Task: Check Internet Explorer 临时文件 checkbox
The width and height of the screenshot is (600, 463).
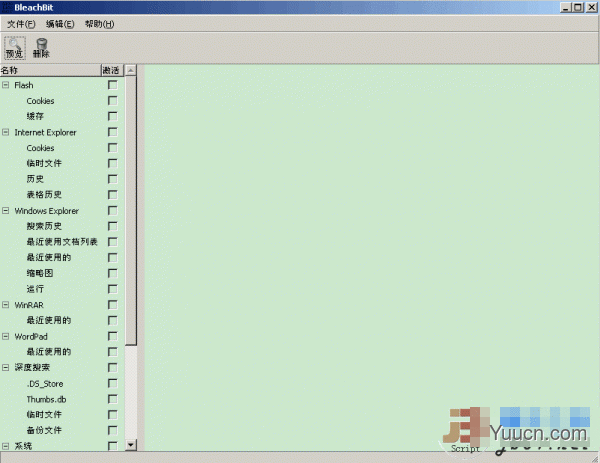Action: tap(112, 163)
